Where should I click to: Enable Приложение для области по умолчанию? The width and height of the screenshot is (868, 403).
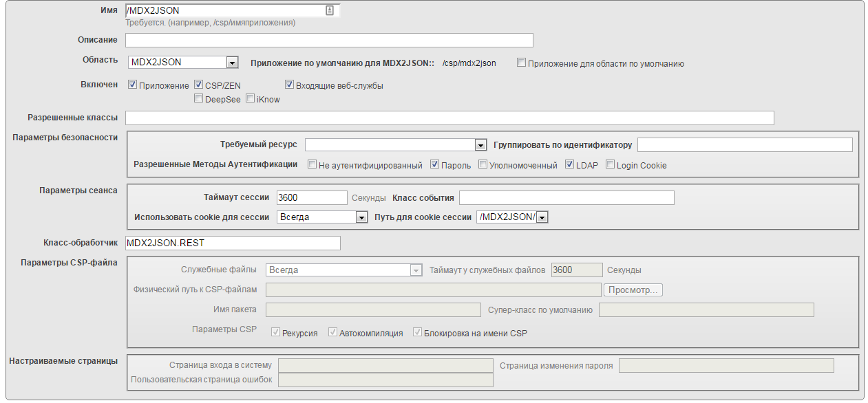click(x=521, y=63)
